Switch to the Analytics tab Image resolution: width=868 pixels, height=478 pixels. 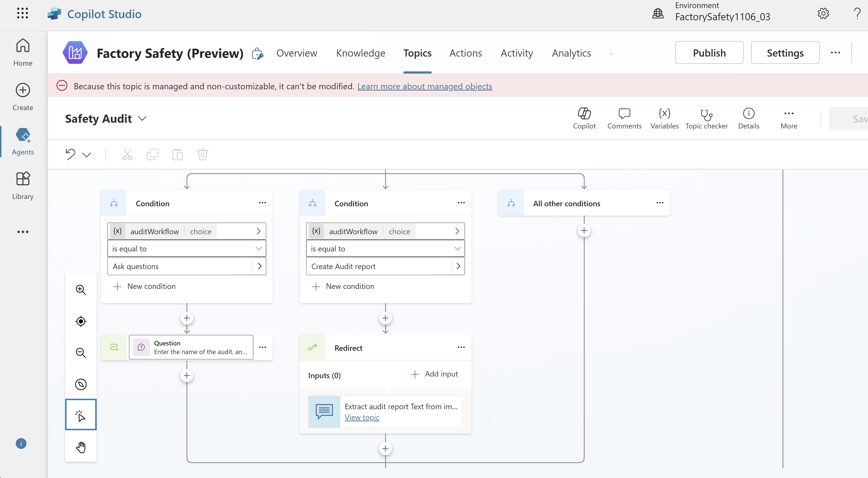[571, 53]
